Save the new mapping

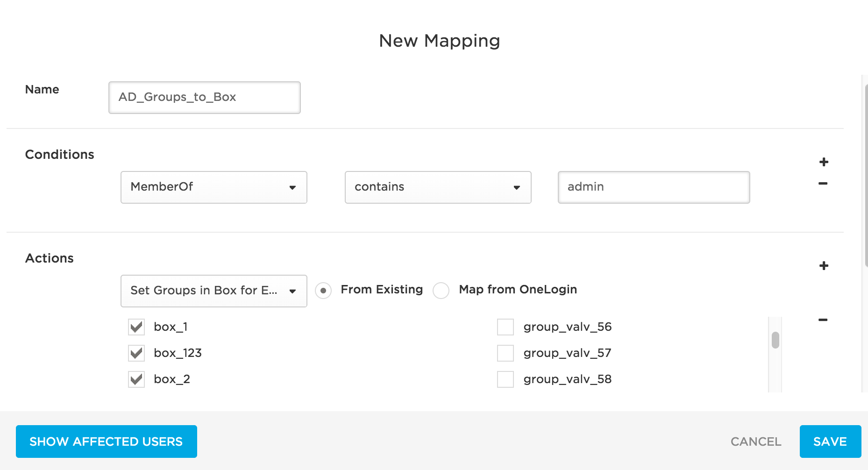pos(830,442)
